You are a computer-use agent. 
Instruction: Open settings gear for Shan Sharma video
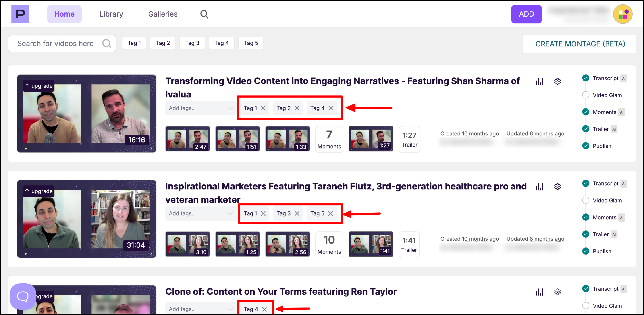point(557,81)
